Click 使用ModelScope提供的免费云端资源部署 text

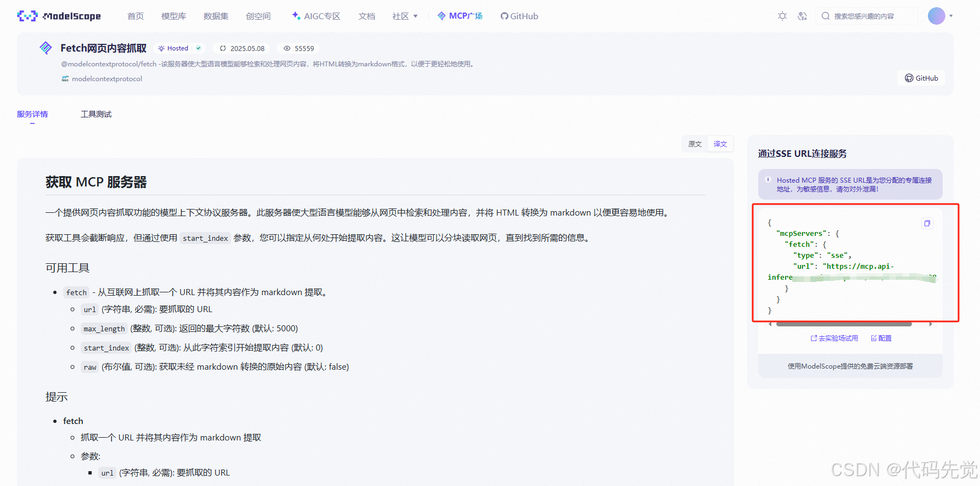click(850, 366)
